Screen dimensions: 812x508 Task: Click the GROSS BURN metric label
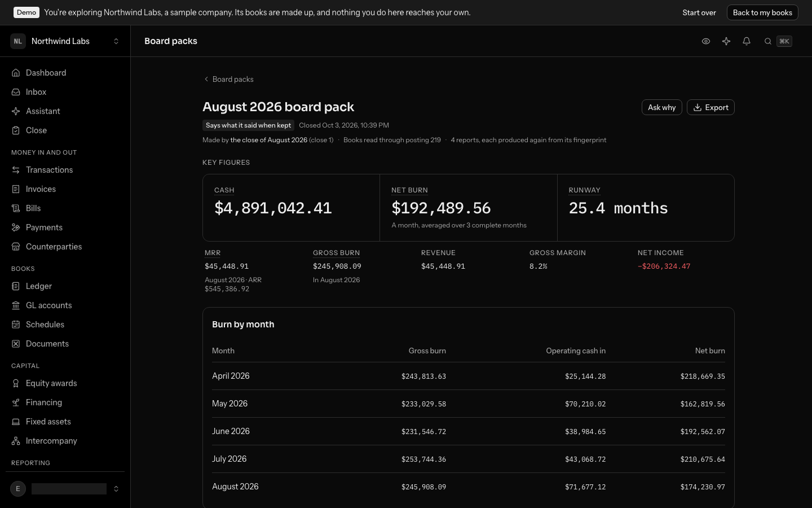336,253
